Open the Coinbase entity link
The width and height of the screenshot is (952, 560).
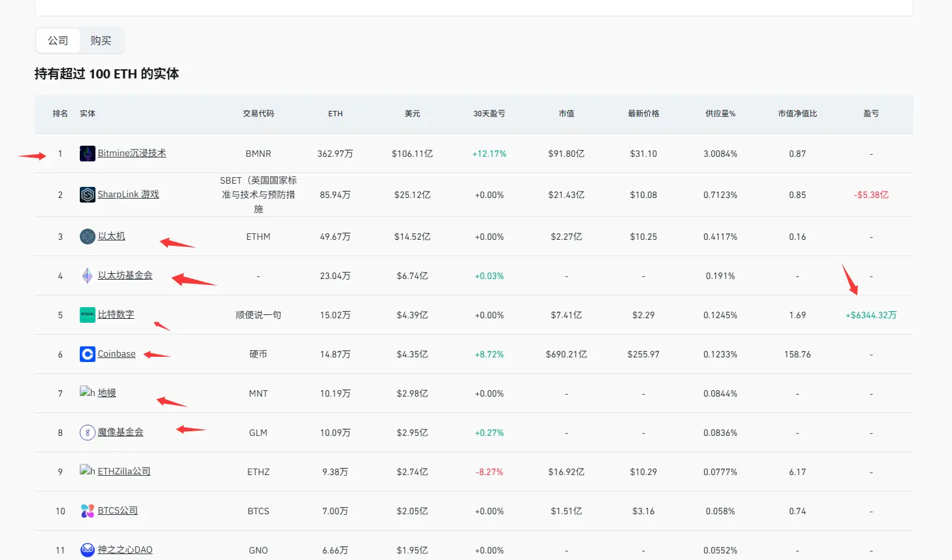(117, 354)
